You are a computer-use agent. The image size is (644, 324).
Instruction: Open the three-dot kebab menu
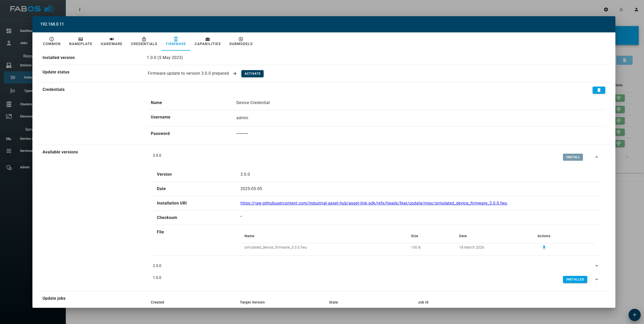[x=80, y=9]
